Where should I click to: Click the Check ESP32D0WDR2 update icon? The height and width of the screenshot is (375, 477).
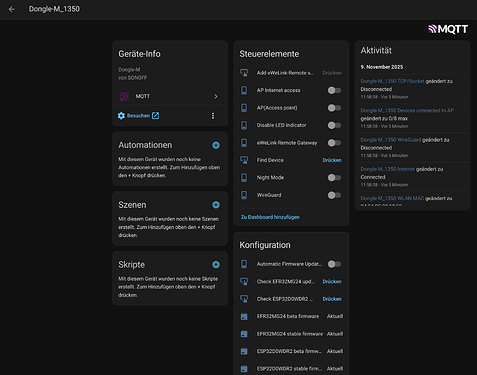[x=244, y=299]
